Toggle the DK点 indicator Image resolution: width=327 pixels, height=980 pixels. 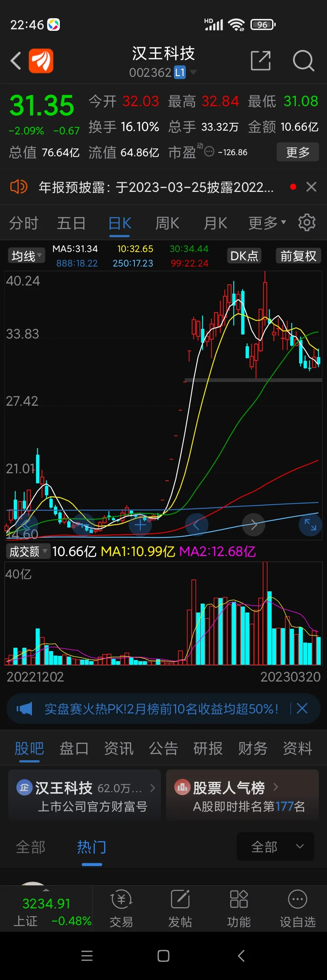245,256
